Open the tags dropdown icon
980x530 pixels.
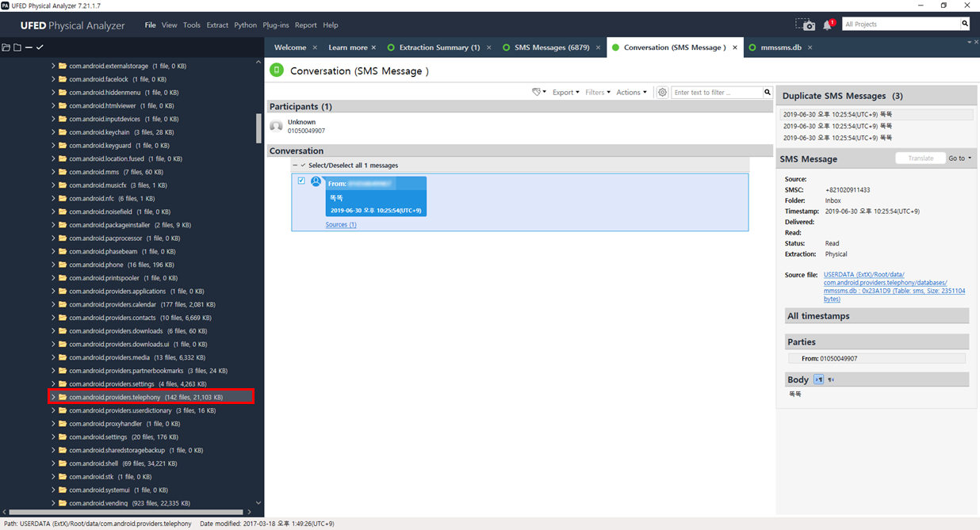pyautogui.click(x=539, y=92)
